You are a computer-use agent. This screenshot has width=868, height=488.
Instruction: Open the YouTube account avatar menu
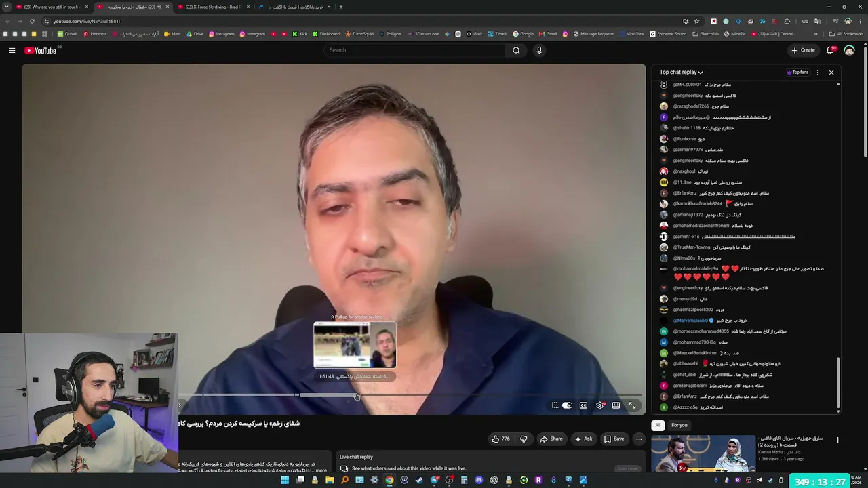(x=849, y=50)
